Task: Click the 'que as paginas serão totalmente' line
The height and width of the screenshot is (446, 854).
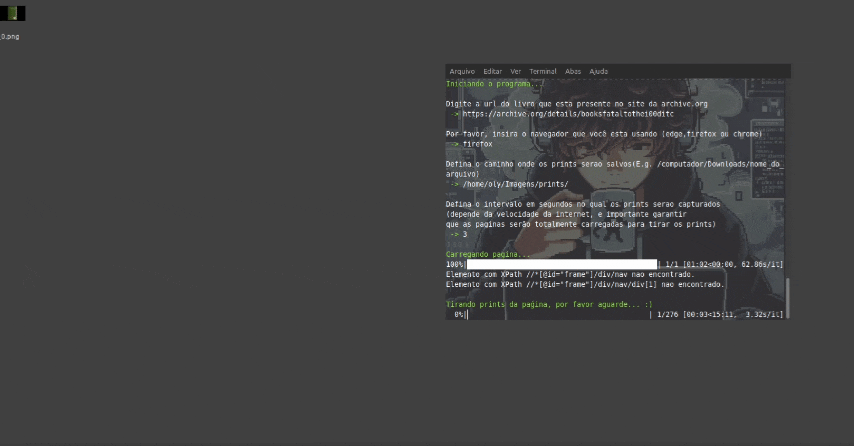Action: pos(581,225)
